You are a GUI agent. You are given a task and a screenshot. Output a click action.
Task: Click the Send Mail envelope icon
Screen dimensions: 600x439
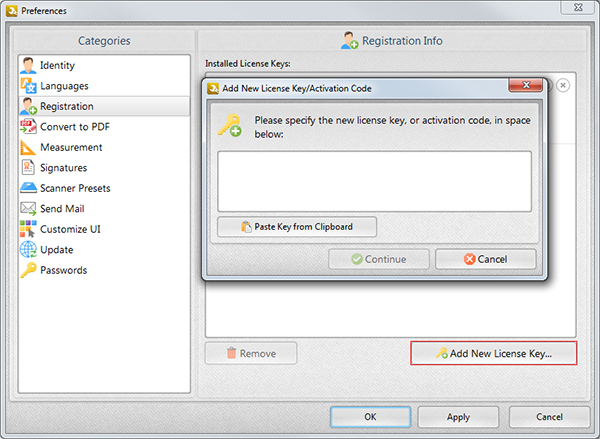click(x=28, y=209)
